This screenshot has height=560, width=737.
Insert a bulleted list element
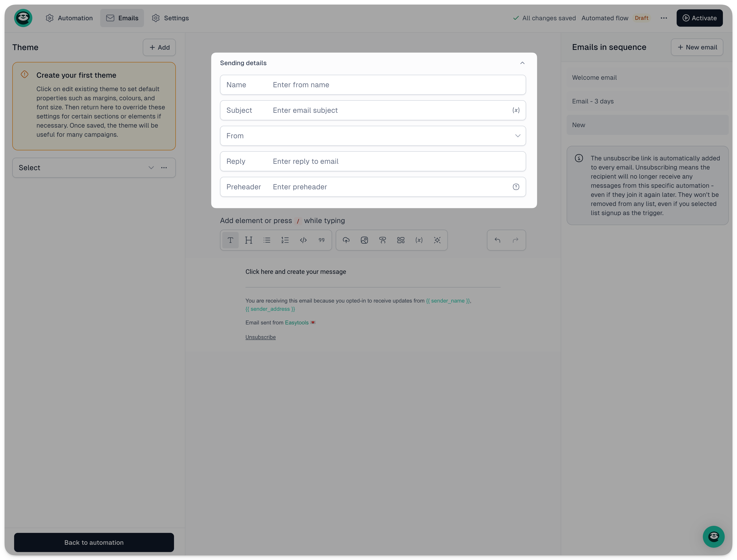coord(267,240)
